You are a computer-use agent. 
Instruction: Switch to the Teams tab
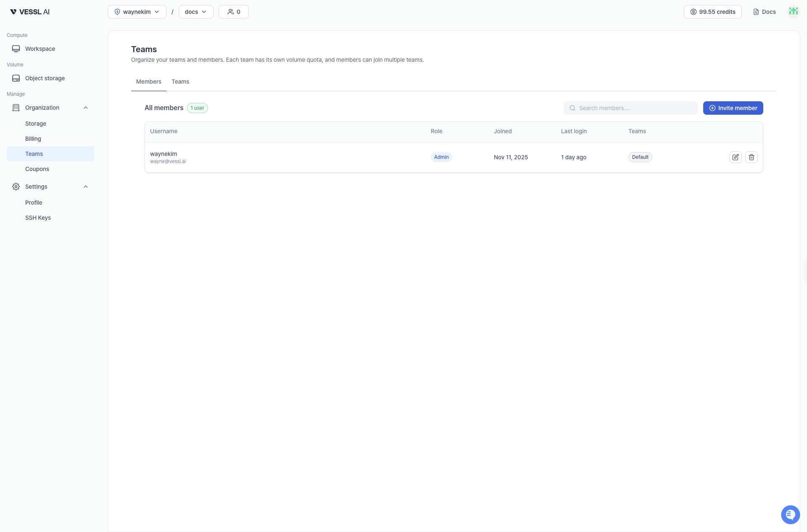(180, 82)
